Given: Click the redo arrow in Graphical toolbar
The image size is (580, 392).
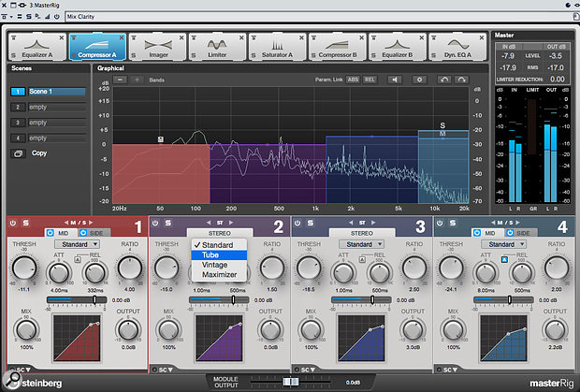Looking at the screenshot, I should tap(461, 80).
